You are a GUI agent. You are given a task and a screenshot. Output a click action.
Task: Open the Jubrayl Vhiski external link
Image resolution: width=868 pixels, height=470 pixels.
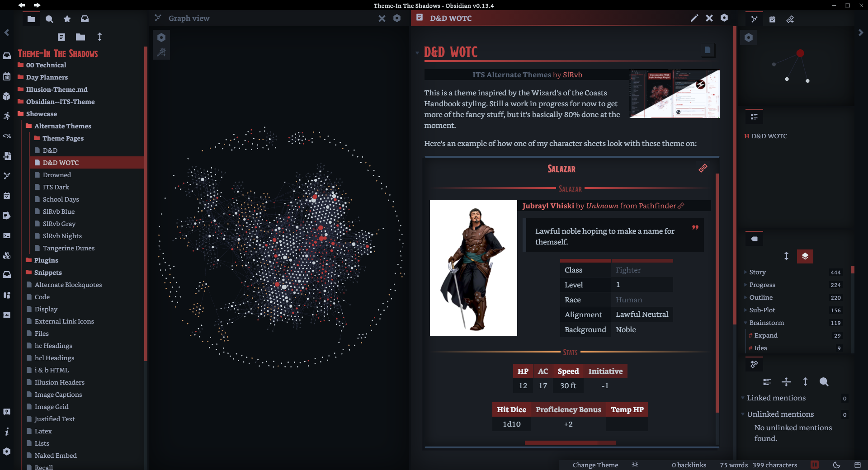click(603, 206)
